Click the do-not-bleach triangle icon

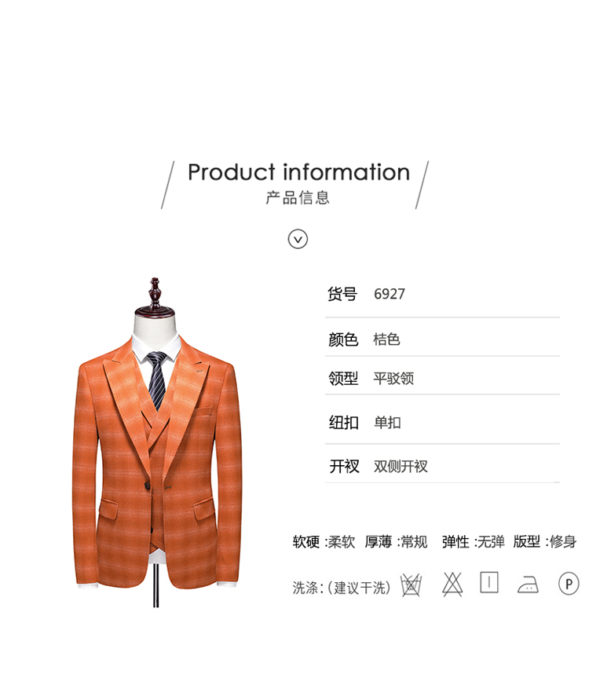coord(452,584)
